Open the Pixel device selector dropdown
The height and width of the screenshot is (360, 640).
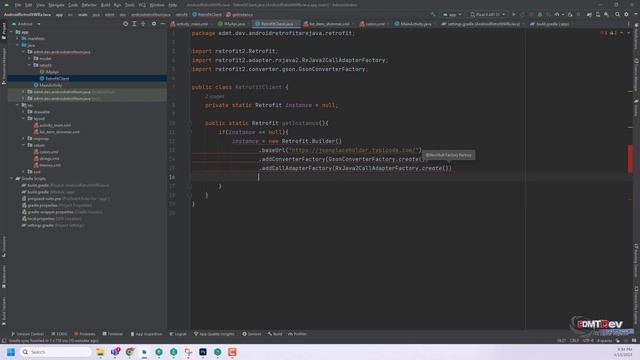(x=487, y=14)
